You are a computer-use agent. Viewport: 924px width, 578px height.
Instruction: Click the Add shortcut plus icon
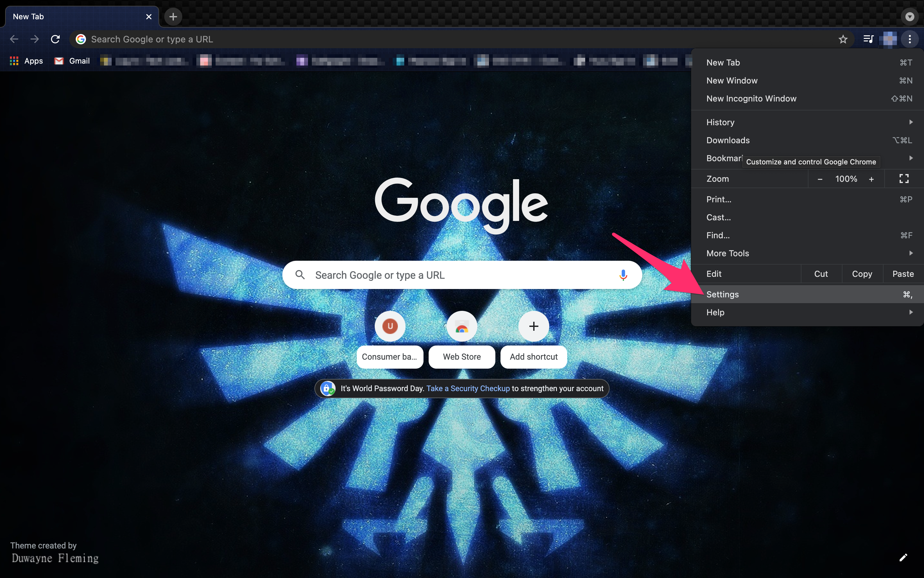coord(534,326)
